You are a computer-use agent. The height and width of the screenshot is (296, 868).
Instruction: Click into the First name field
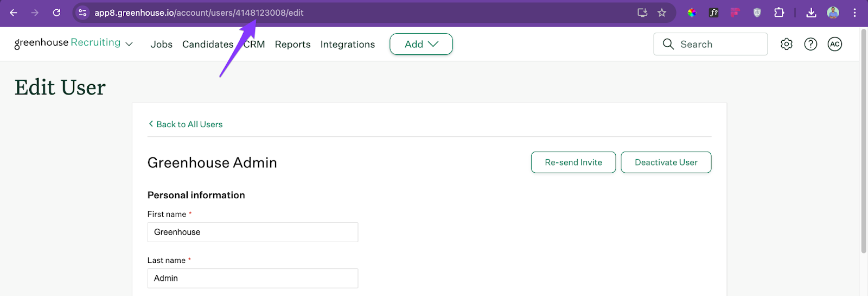[x=252, y=232]
